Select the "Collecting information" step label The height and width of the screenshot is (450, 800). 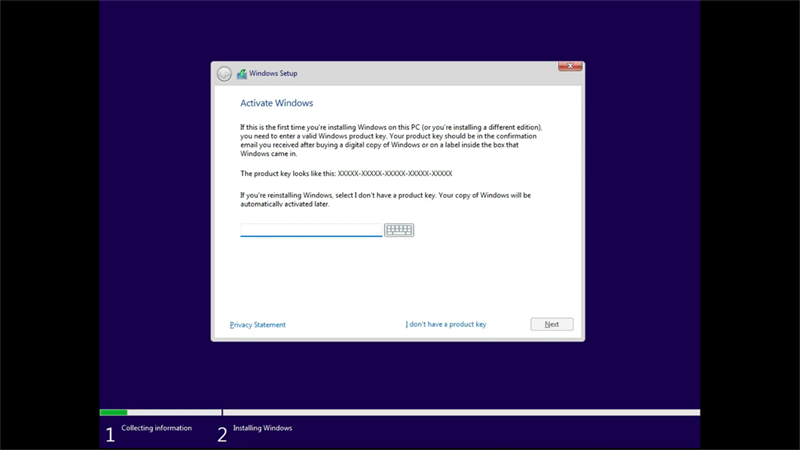tap(156, 428)
